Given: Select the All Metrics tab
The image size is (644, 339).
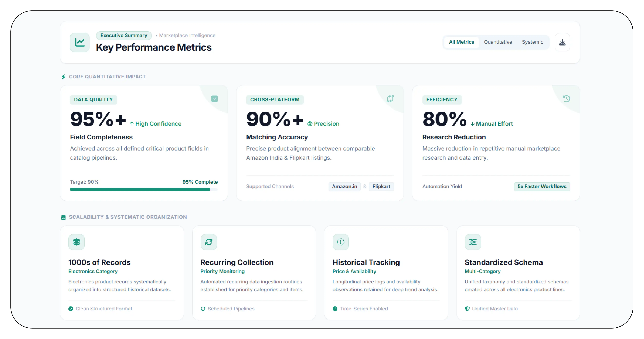Looking at the screenshot, I should pyautogui.click(x=462, y=42).
